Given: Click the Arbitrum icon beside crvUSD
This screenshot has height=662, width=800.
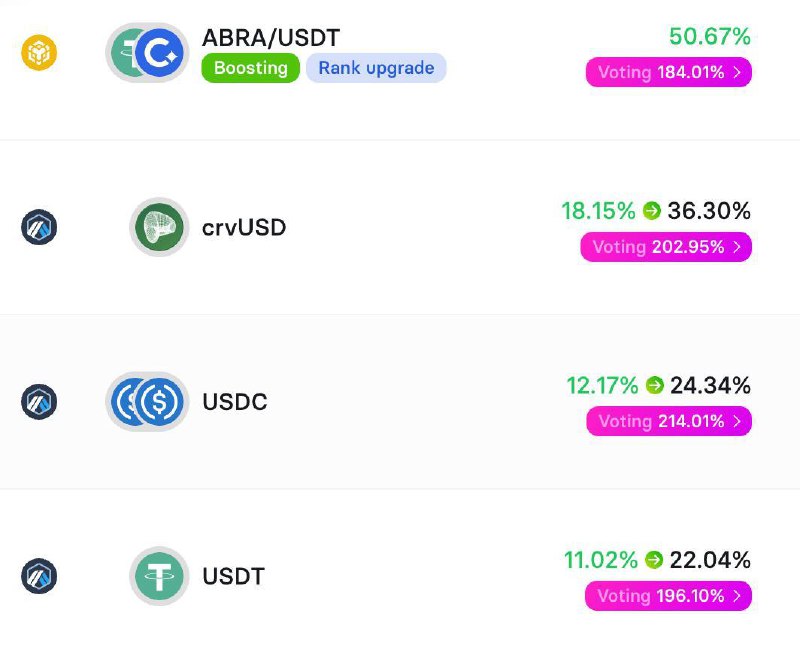Looking at the screenshot, I should click(39, 227).
